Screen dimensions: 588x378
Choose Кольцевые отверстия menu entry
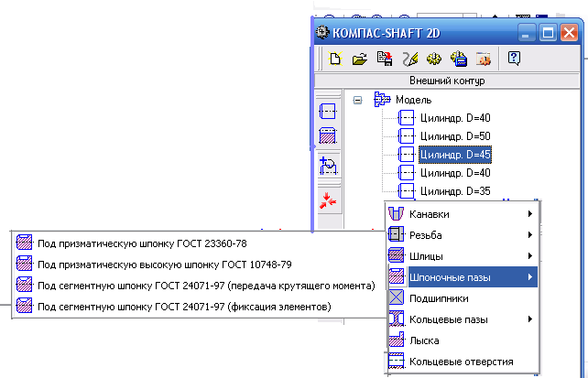point(463,362)
